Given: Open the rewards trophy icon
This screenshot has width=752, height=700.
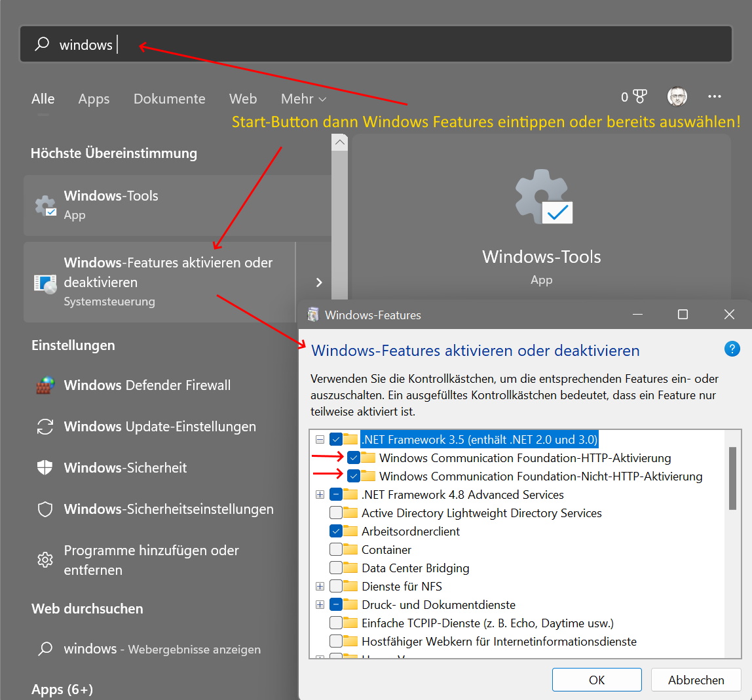Looking at the screenshot, I should [x=640, y=98].
